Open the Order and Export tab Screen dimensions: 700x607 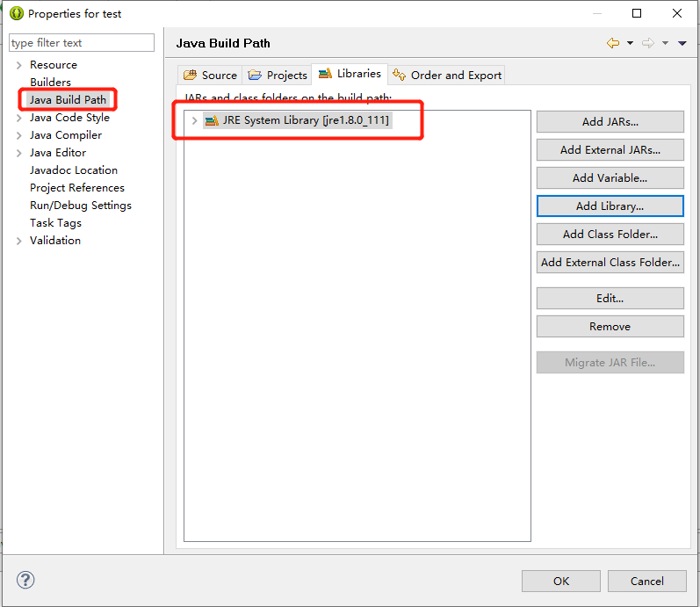coord(448,76)
